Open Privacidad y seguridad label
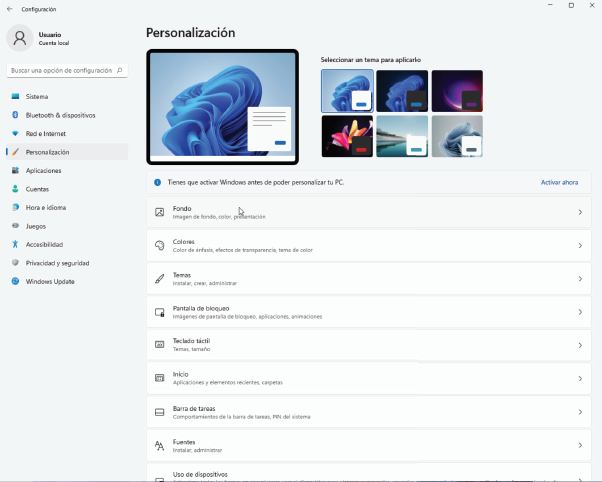 click(57, 263)
